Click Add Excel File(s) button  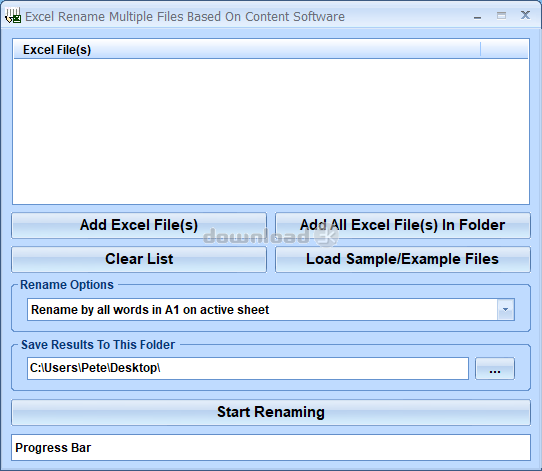[139, 225]
